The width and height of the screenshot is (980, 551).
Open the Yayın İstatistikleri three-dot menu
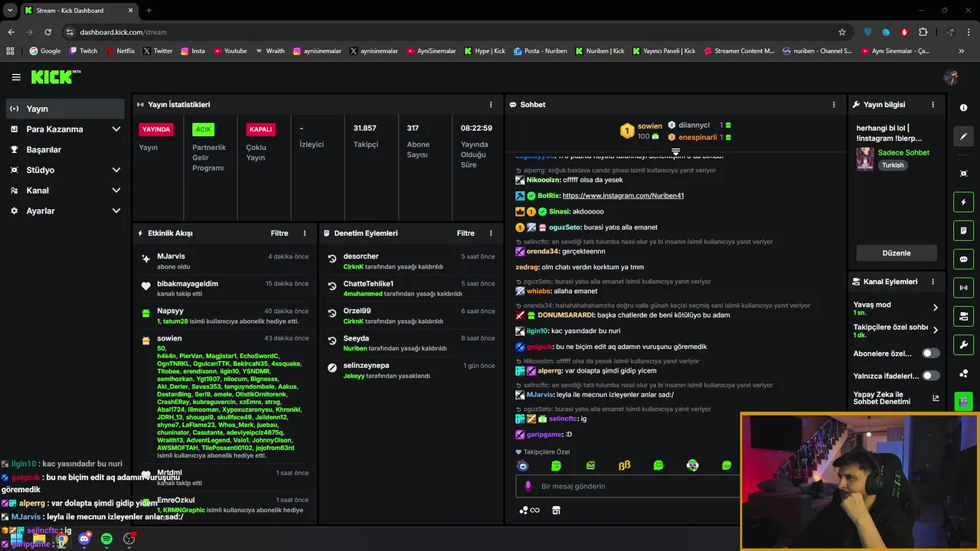[491, 105]
